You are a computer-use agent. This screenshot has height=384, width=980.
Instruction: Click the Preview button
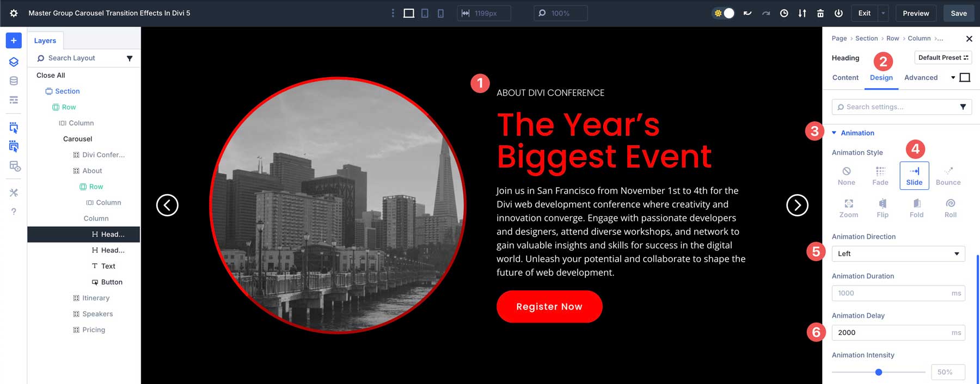coord(916,13)
